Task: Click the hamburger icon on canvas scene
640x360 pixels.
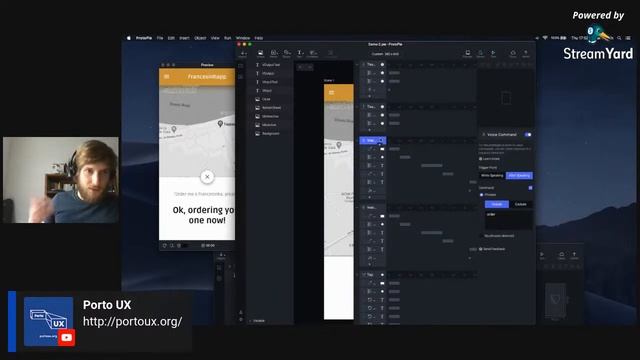Action: pyautogui.click(x=331, y=93)
